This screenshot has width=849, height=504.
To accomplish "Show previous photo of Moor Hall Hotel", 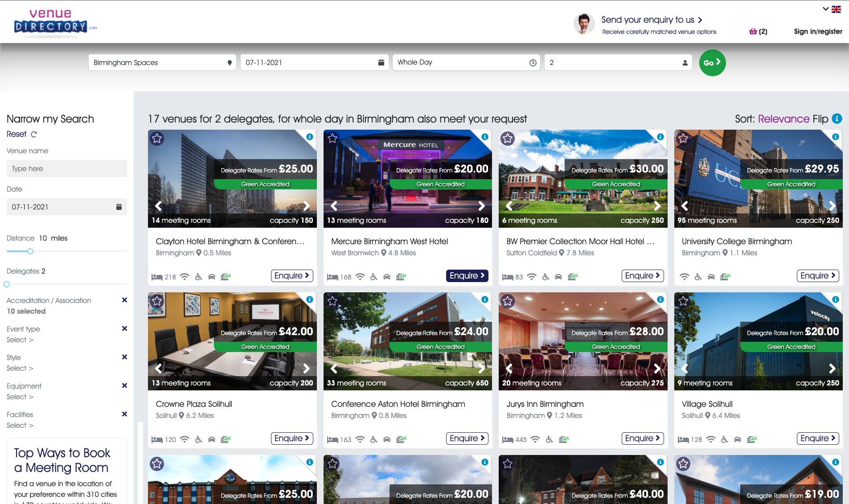I will (509, 206).
